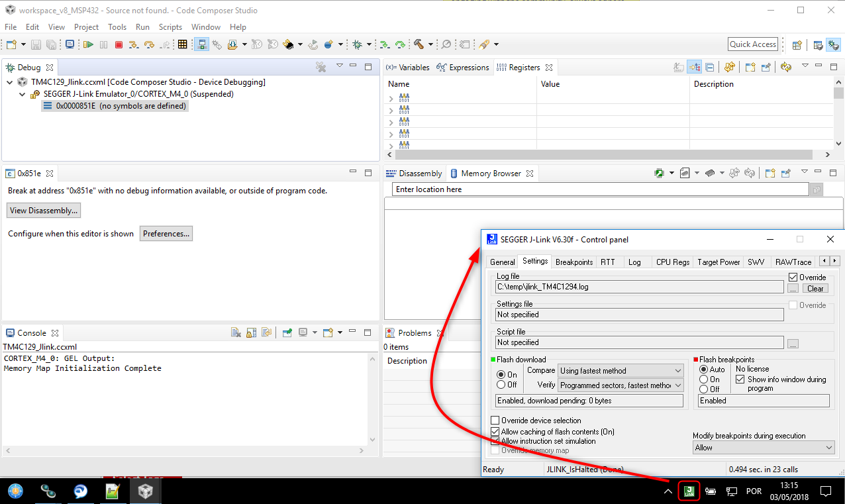Suspend the target using the pause icon
845x504 pixels.
[104, 44]
